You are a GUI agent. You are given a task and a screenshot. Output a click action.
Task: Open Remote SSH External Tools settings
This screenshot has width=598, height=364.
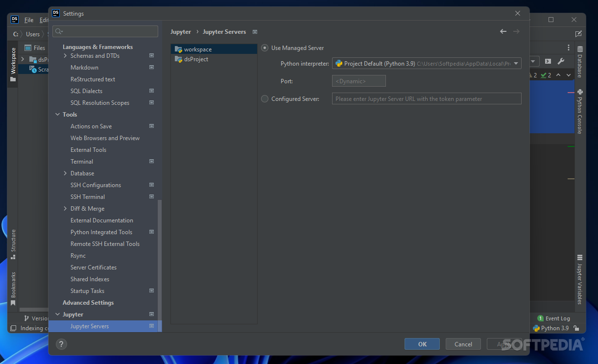(x=105, y=244)
